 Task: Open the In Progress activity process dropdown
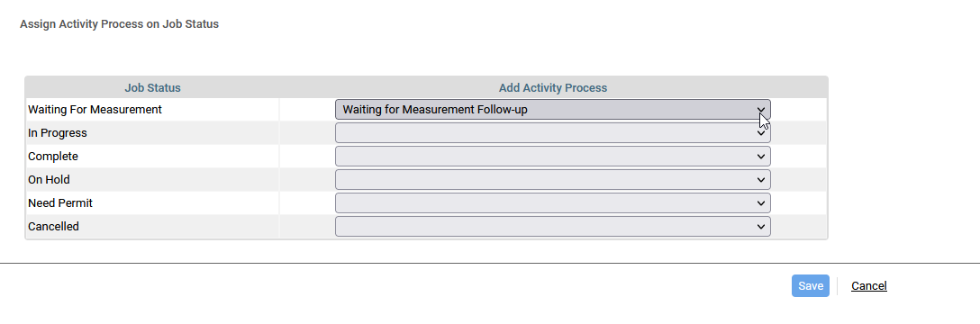point(552,133)
